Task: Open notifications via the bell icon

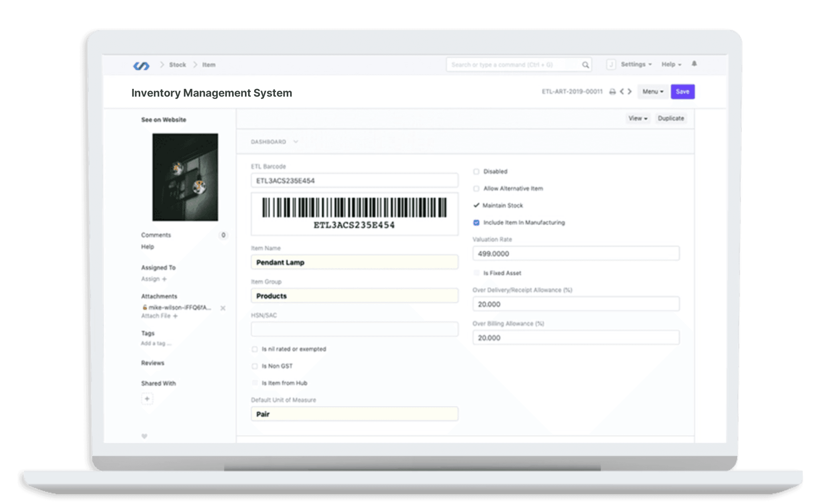Action: (695, 64)
